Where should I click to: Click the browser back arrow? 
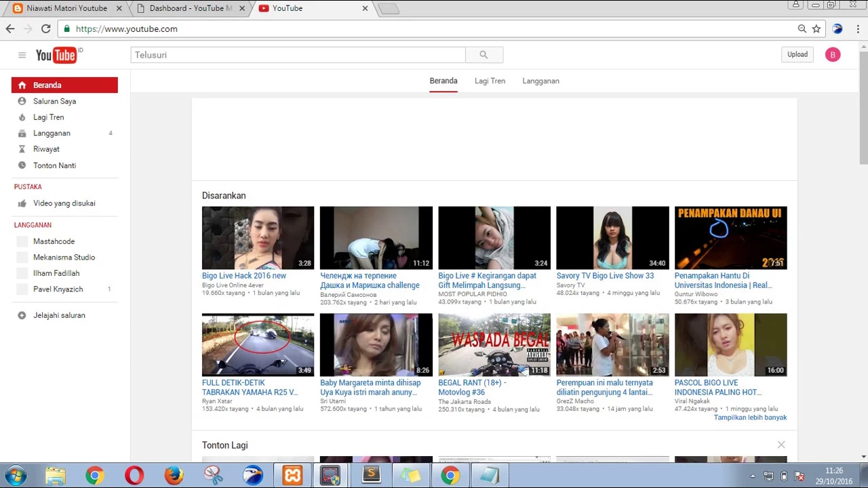point(10,28)
